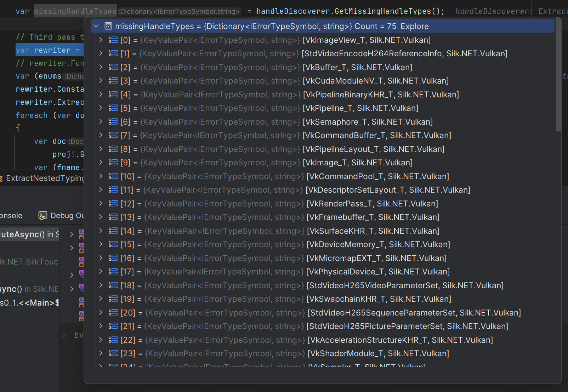Image resolution: width=568 pixels, height=392 pixels.
Task: Click the key-value icon of entry [20]
Action: (x=113, y=313)
